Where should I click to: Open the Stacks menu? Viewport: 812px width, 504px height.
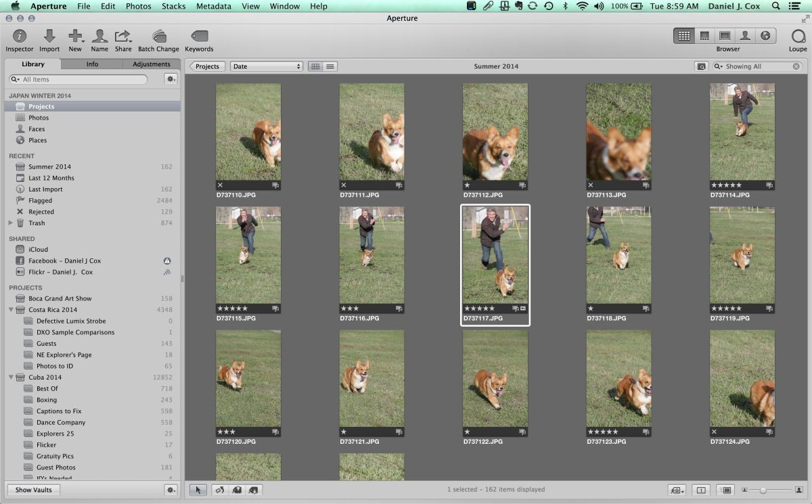point(174,6)
